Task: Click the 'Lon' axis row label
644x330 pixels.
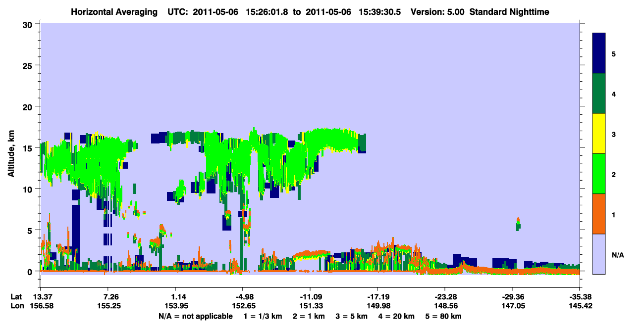Action: [x=17, y=306]
